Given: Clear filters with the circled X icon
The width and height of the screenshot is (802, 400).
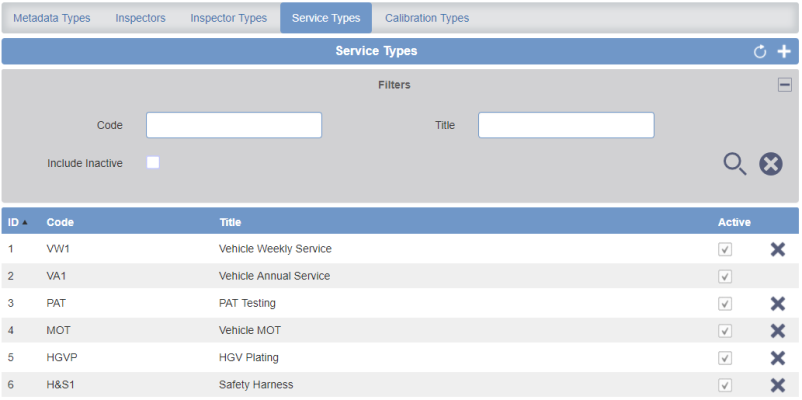Looking at the screenshot, I should click(x=771, y=165).
